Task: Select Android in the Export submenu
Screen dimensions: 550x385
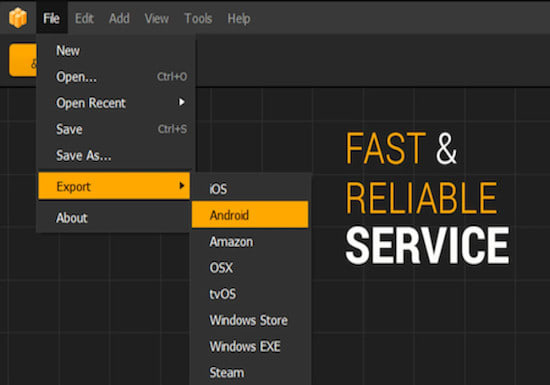Action: [x=250, y=215]
